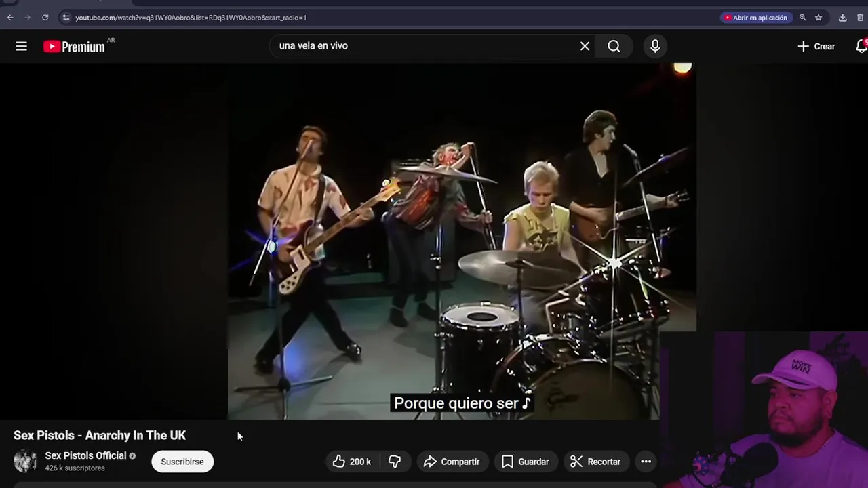Viewport: 868px width, 488px height.
Task: Click Abrir en aplicación chip
Action: [756, 18]
